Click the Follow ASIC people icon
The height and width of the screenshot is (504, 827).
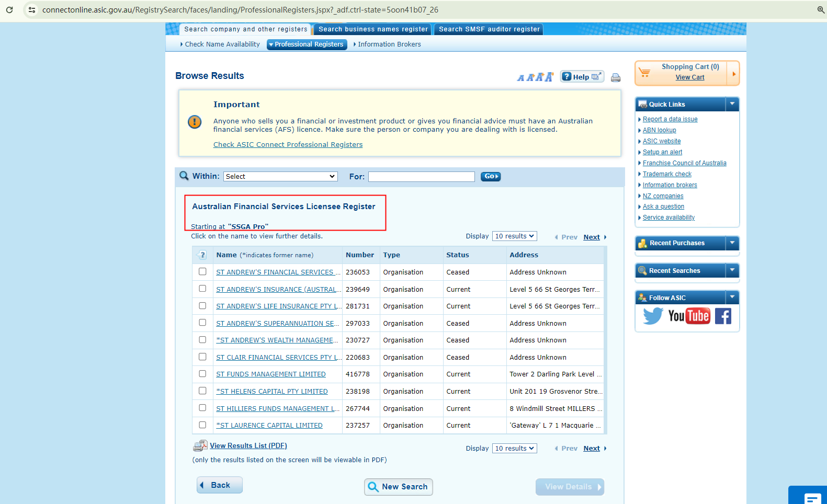click(x=642, y=298)
